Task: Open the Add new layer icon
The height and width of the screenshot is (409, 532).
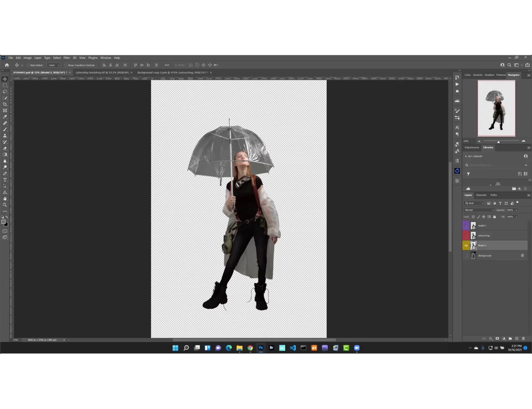Action: point(517,339)
